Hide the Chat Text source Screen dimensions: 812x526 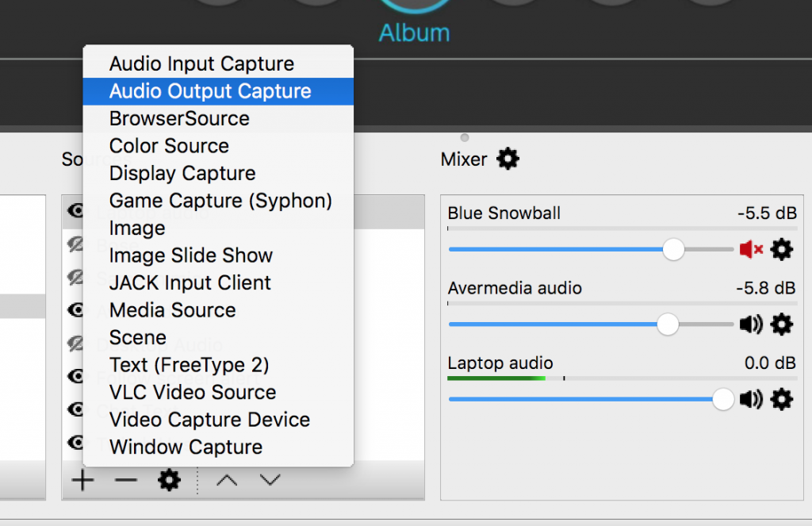pyautogui.click(x=75, y=409)
